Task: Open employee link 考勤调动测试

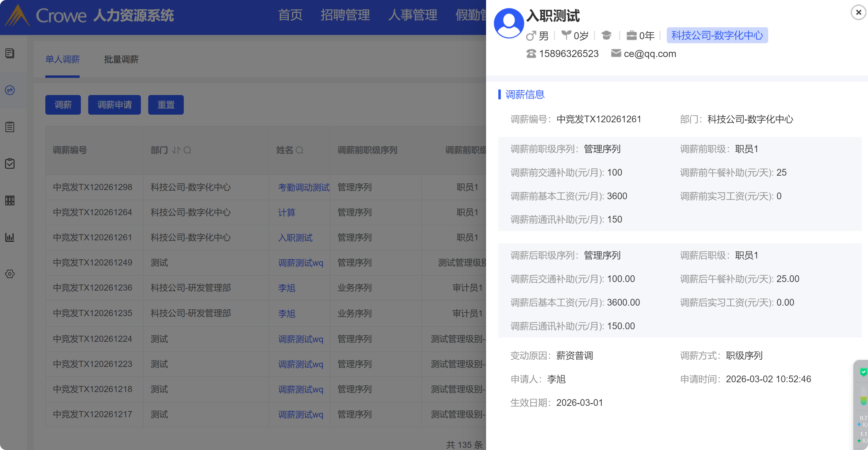Action: [304, 187]
